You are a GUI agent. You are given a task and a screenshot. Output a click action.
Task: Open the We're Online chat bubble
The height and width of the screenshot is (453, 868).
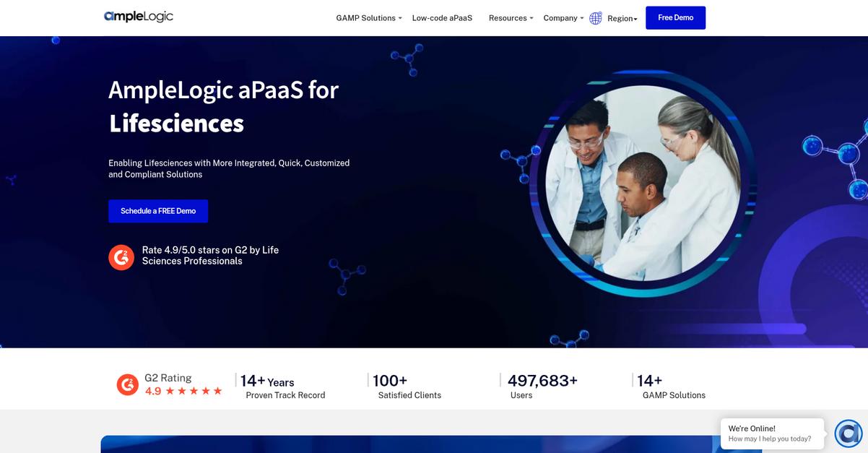click(772, 433)
